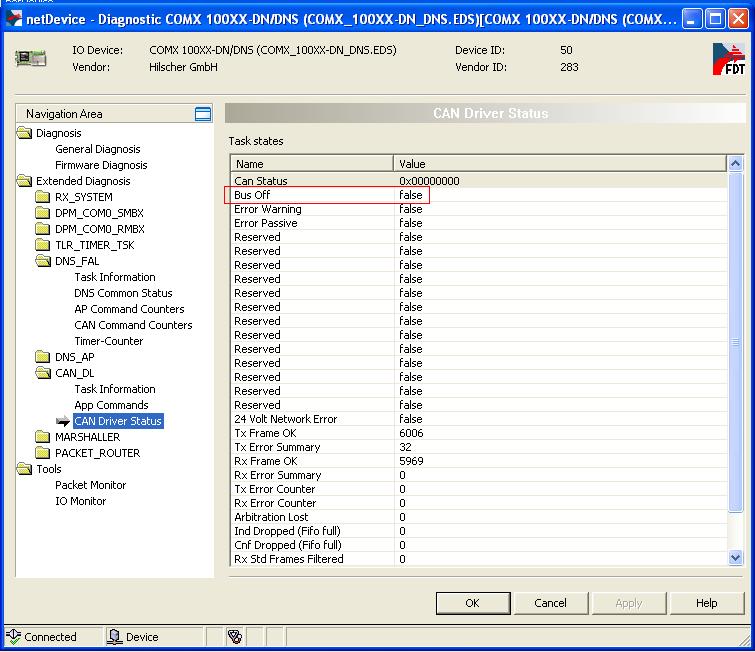
Task: Collapse the Extended Diagnosis folder
Action: 24,181
